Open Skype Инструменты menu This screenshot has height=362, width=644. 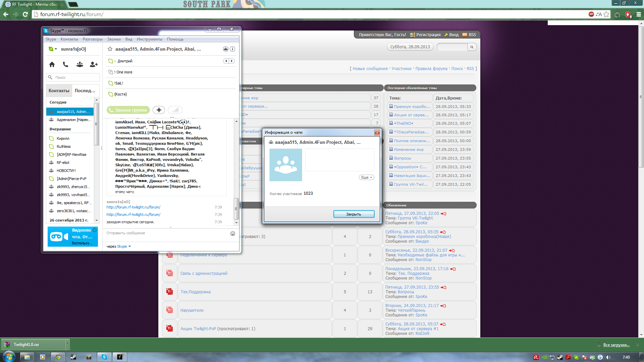[149, 39]
